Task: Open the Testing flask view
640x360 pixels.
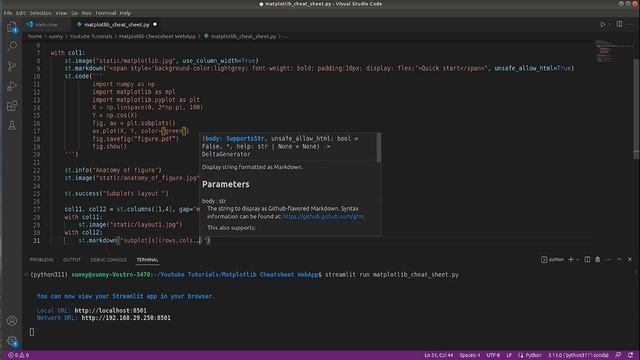Action: [12, 126]
